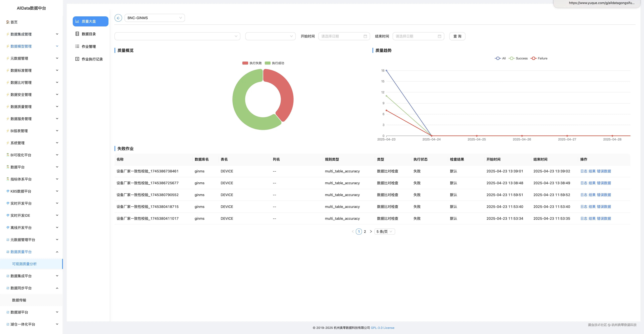Toggle the All series in trend legend
This screenshot has width=644, height=334.
pyautogui.click(x=500, y=58)
